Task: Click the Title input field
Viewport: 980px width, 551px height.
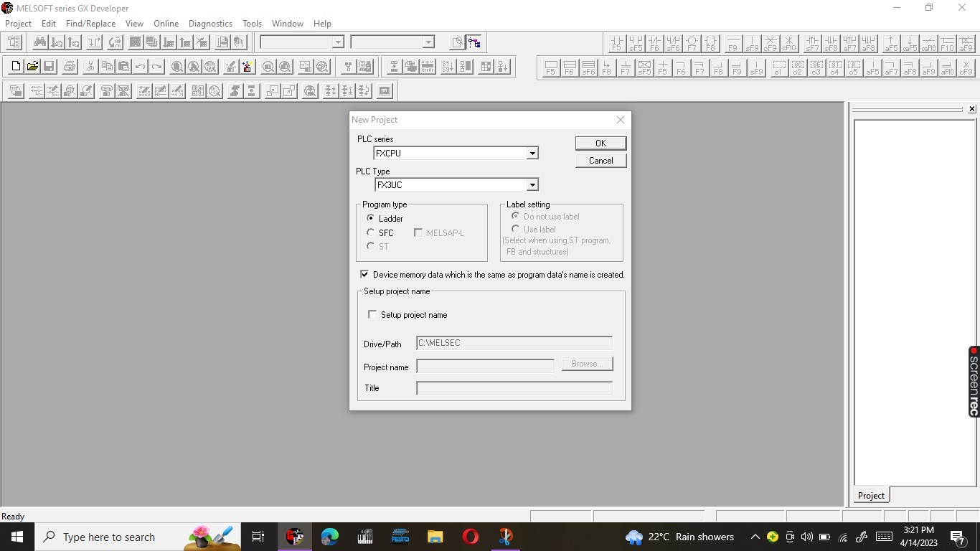Action: pyautogui.click(x=514, y=388)
